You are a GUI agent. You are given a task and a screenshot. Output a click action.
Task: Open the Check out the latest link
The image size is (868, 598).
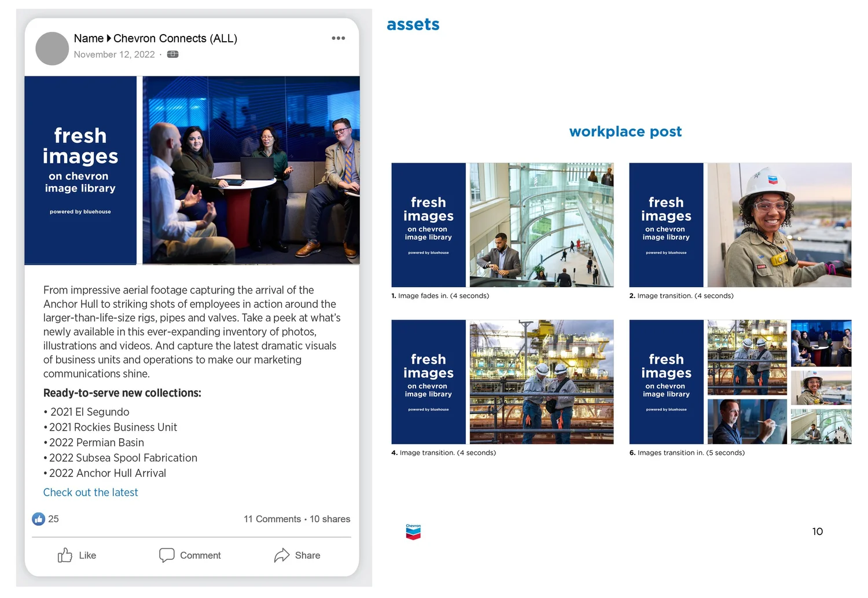point(91,492)
